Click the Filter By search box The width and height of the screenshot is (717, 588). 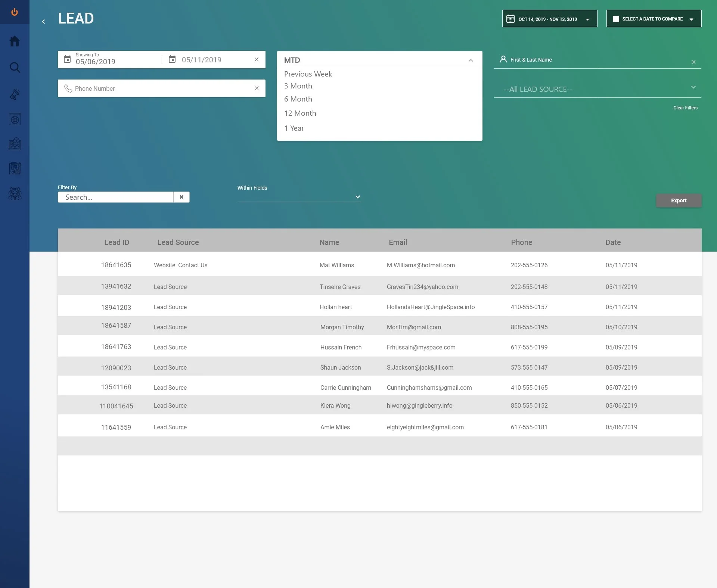[x=116, y=197]
